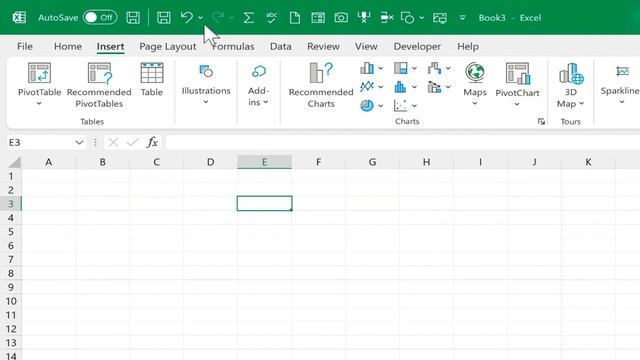The image size is (640, 360).
Task: Click the Name Box showing E3
Action: point(40,142)
